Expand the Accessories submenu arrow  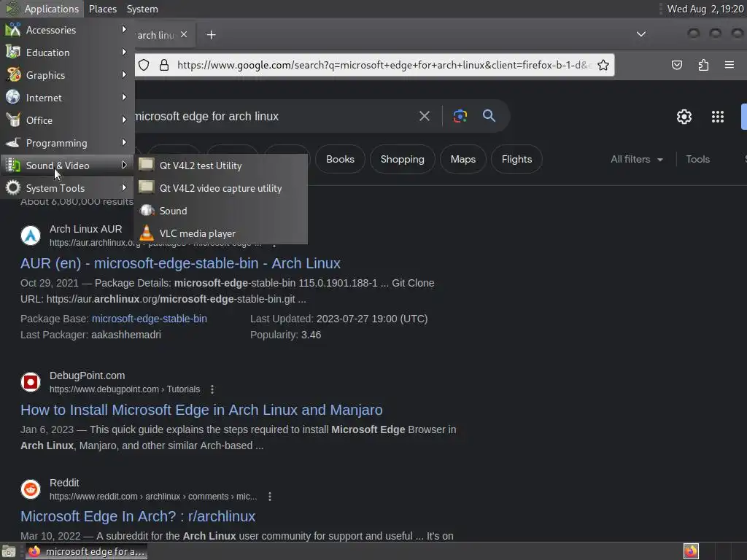124,29
